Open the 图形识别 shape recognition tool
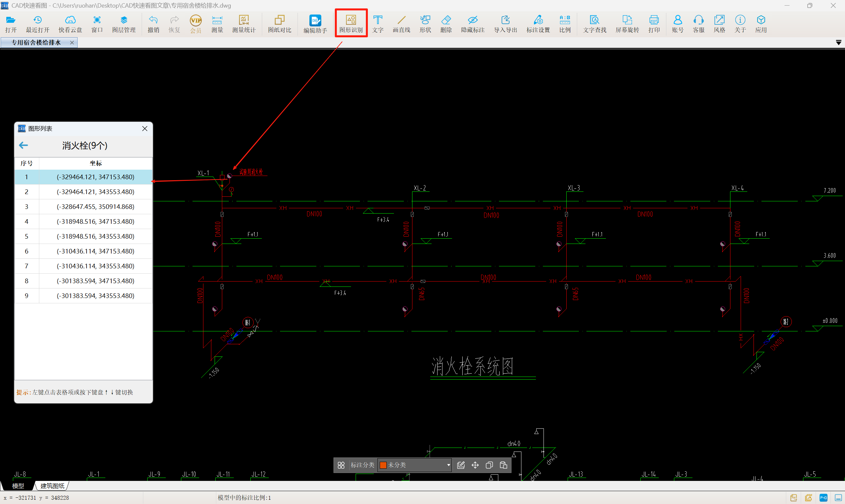 [351, 23]
